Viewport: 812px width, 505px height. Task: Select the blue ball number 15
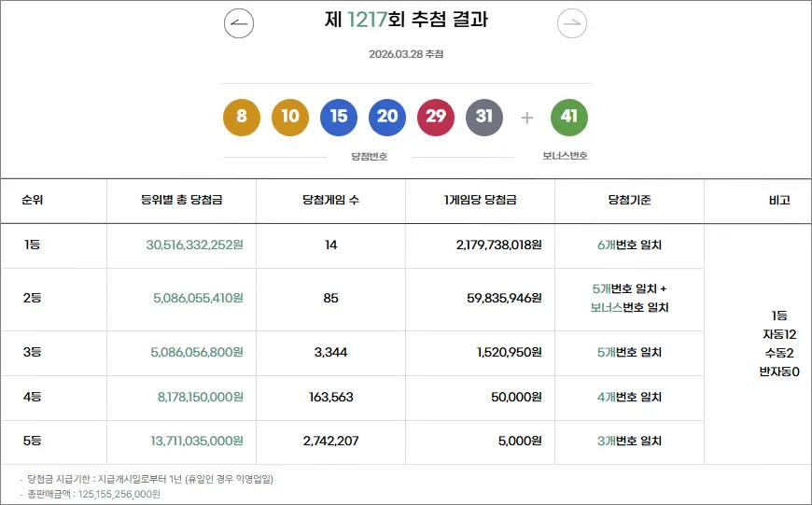[339, 117]
